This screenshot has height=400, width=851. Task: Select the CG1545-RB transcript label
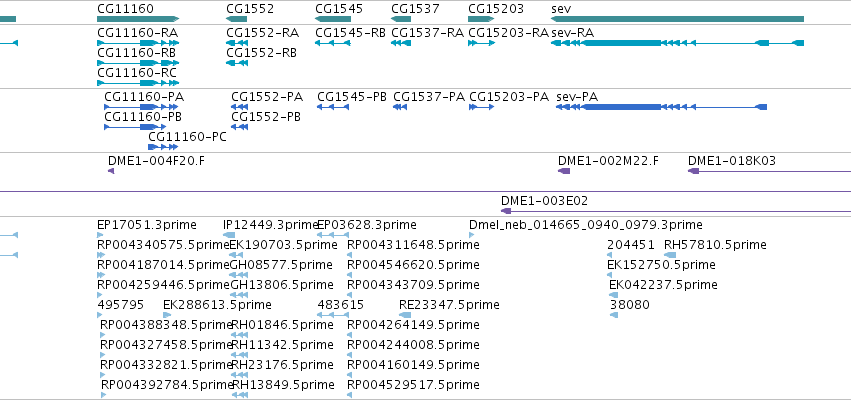(351, 33)
